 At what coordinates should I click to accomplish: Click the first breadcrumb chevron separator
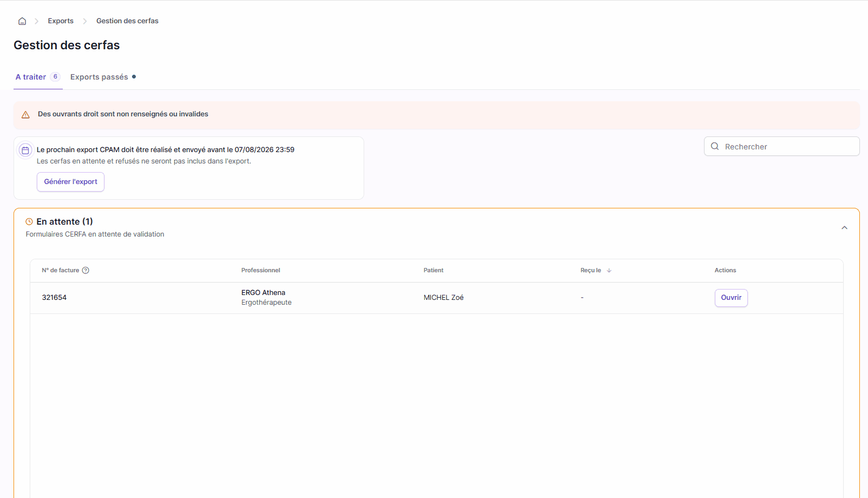37,21
